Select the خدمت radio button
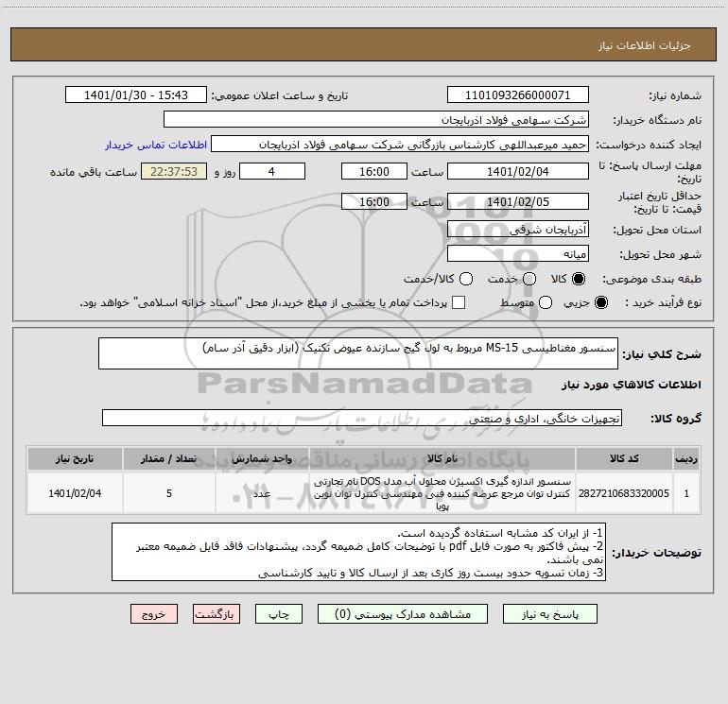Viewport: 728px width, 704px height. coord(529,279)
